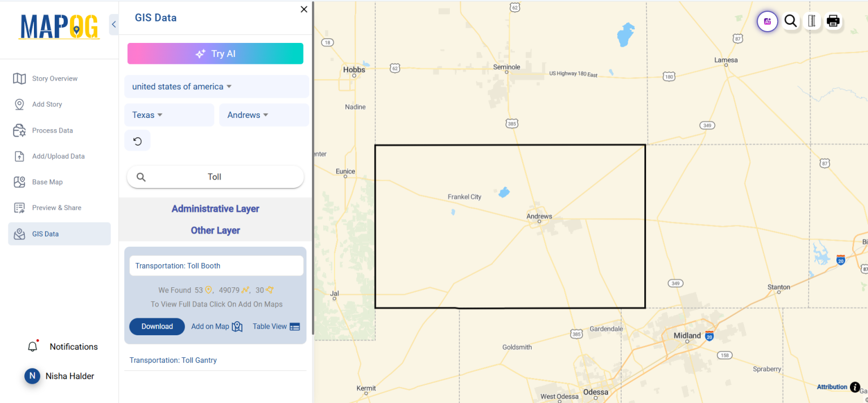Open Table View for toll booth results
The image size is (868, 403).
(275, 326)
